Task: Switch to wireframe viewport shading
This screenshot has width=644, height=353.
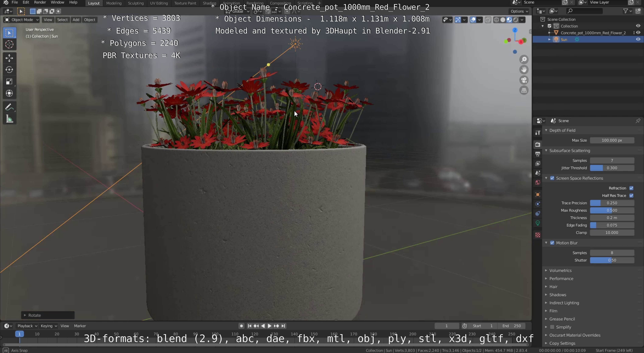Action: pyautogui.click(x=496, y=20)
